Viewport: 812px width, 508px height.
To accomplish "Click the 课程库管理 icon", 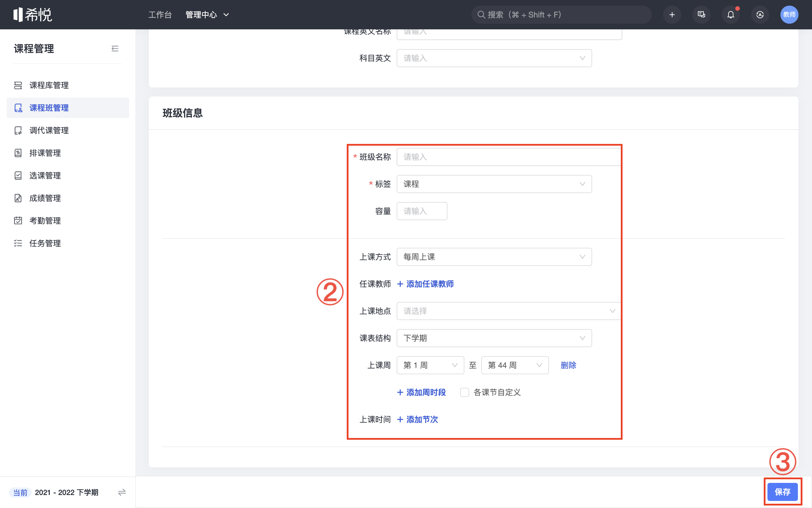I will 18,85.
